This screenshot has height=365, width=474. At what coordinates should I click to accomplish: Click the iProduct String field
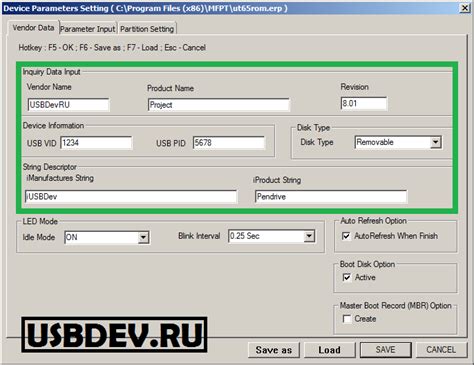[331, 197]
